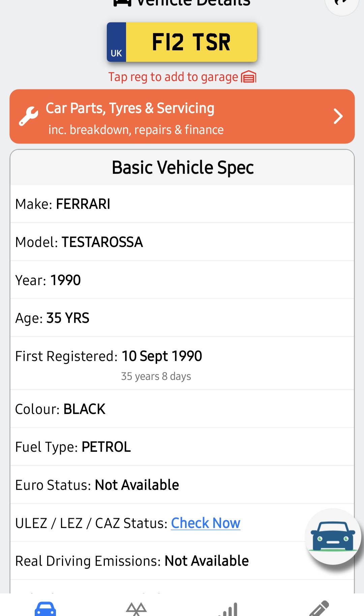Image resolution: width=364 pixels, height=616 pixels.
Task: Tap the car icon beside Vehicle Details title
Action: pos(122,3)
